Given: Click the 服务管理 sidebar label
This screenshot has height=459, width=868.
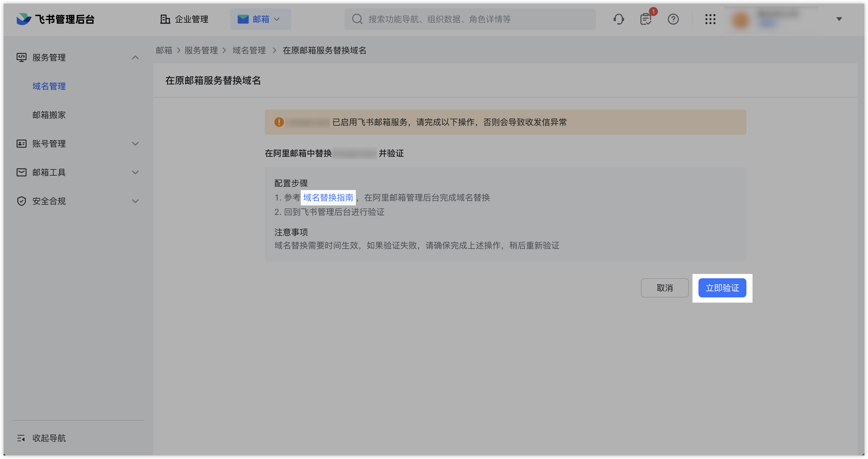Looking at the screenshot, I should [x=49, y=57].
